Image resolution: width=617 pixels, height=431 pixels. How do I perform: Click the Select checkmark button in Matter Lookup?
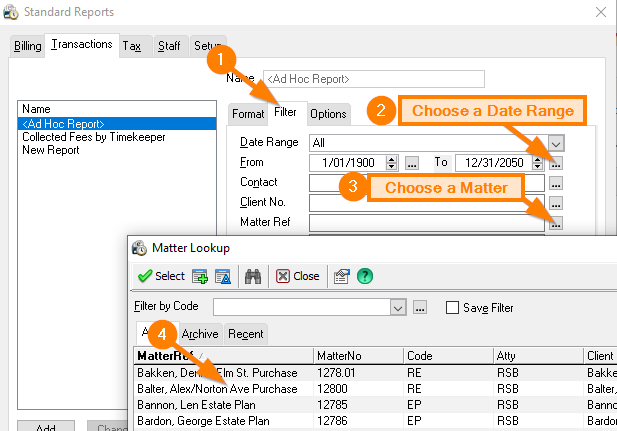click(161, 276)
